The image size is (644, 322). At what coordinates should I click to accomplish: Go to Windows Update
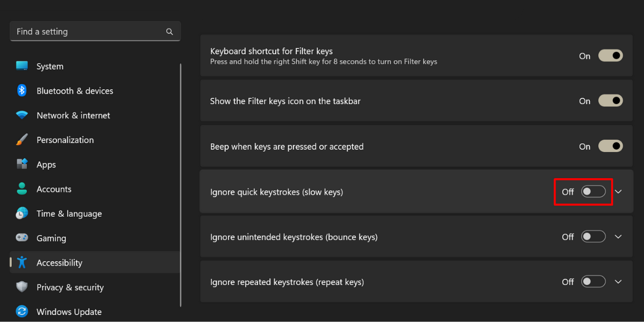[69, 312]
